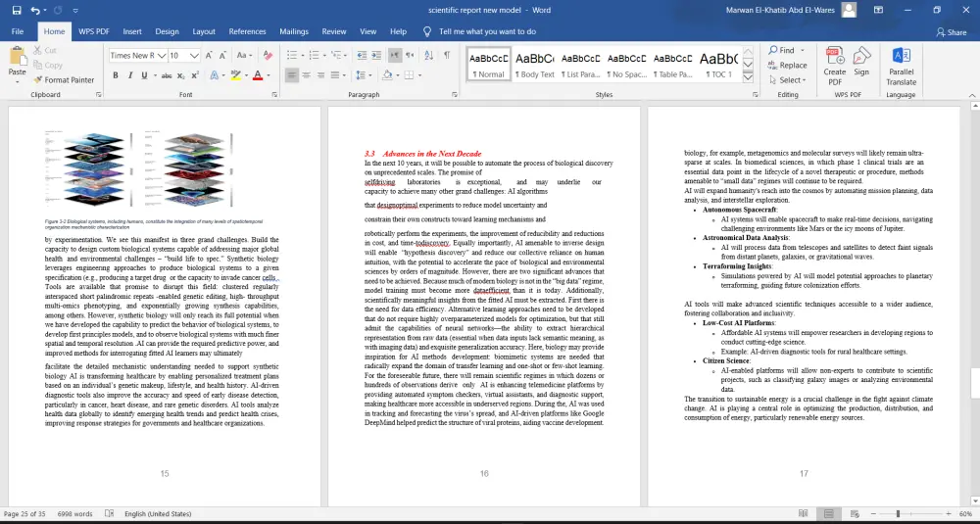The image size is (980, 524).
Task: Apply superscript formatting
Action: pos(195,75)
